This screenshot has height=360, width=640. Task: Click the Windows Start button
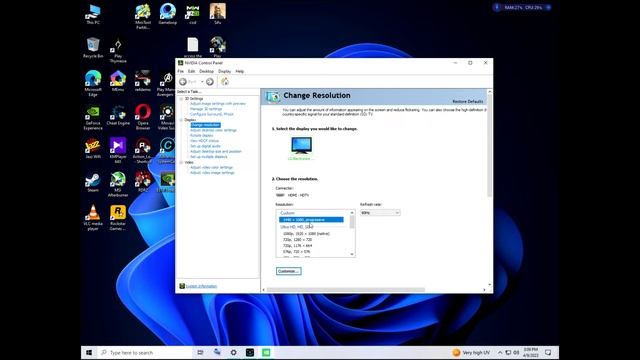coord(89,352)
